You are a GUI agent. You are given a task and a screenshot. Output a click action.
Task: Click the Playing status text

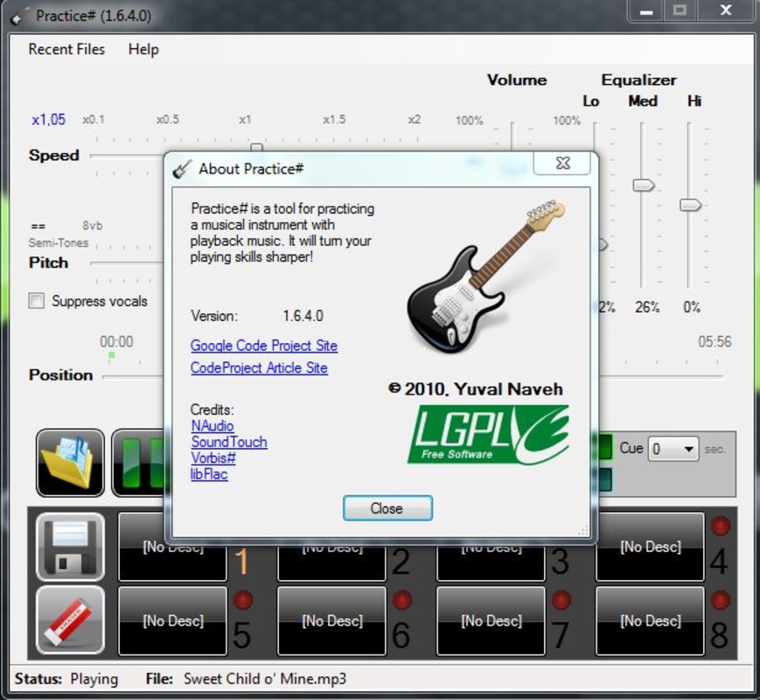[x=94, y=679]
